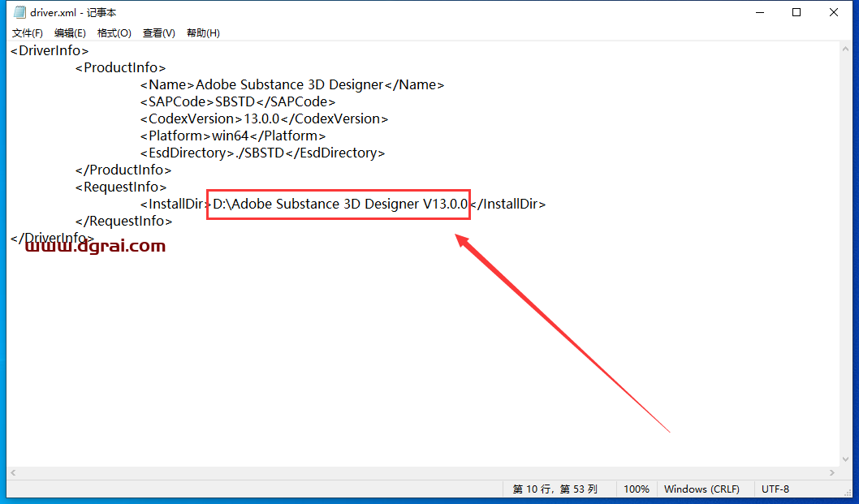Click the EsdDirectory ./SBSTD line
Viewport: 859px width, 504px height.
tap(262, 153)
